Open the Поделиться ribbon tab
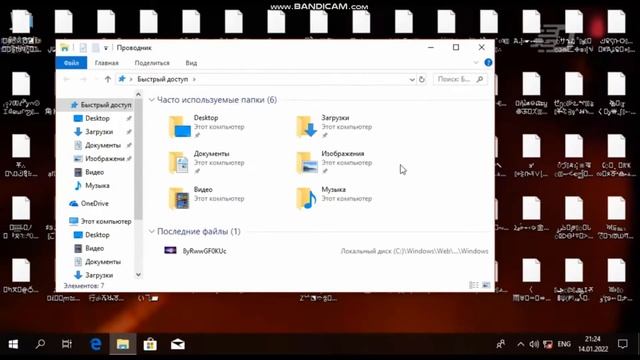 [152, 63]
